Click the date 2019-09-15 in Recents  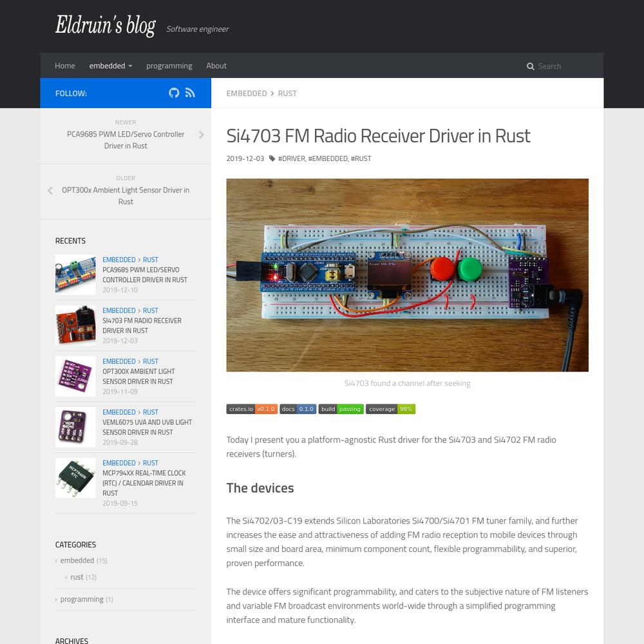point(120,503)
